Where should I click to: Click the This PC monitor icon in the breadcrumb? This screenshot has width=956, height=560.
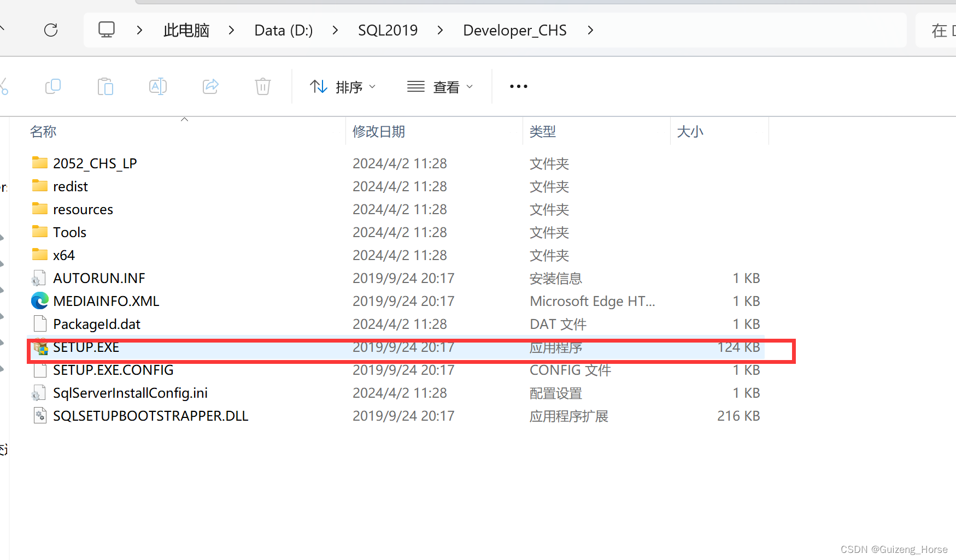click(107, 30)
